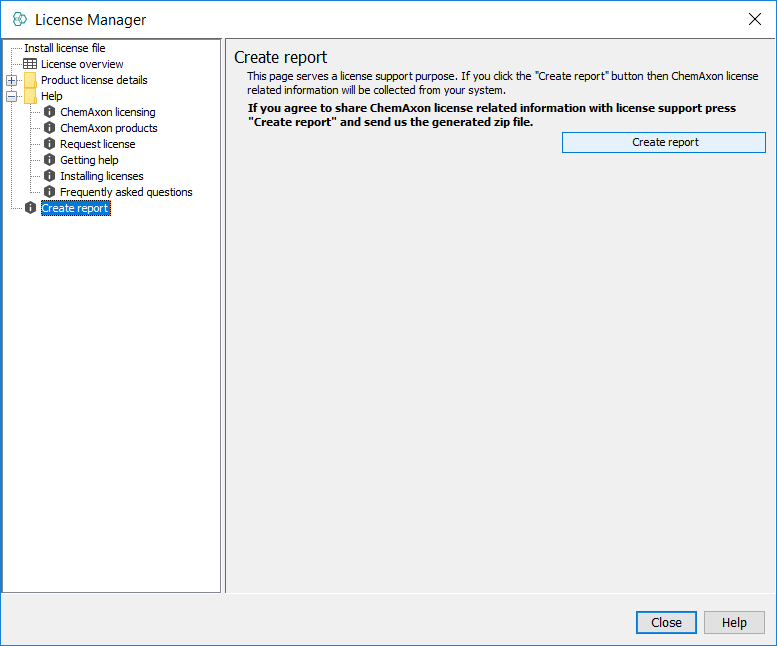Click the info icon beside Request license
Viewport: 777px width, 646px height.
tap(49, 144)
